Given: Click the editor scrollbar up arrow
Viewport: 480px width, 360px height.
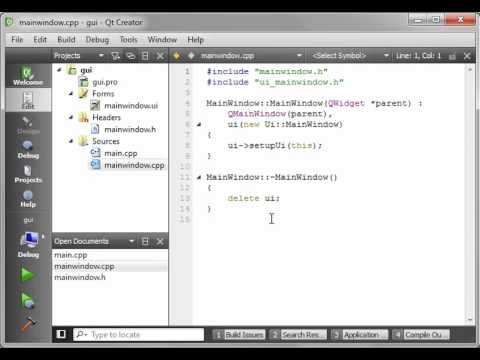Looking at the screenshot, I should pyautogui.click(x=470, y=69).
